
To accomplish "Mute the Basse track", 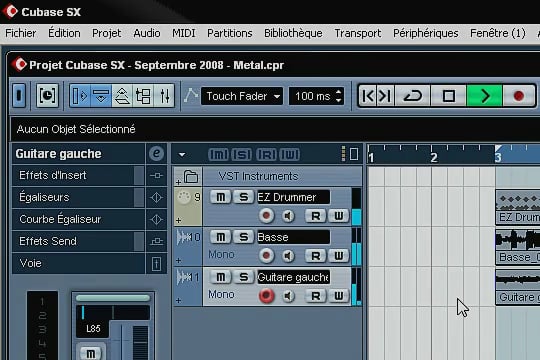I will tap(220, 237).
